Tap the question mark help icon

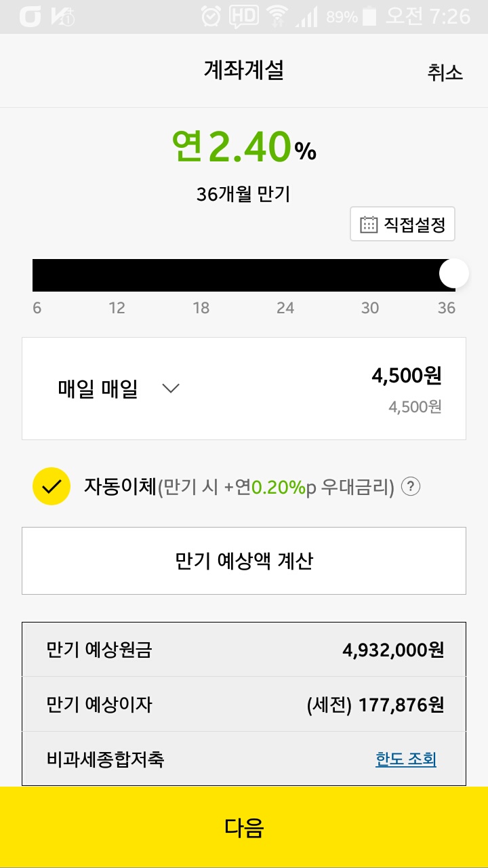[x=411, y=487]
